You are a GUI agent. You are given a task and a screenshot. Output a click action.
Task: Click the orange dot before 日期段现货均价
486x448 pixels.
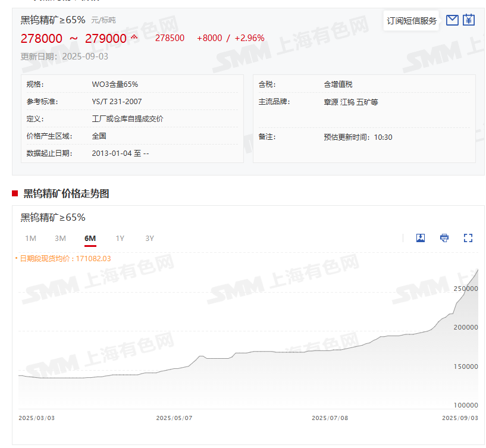point(16,259)
